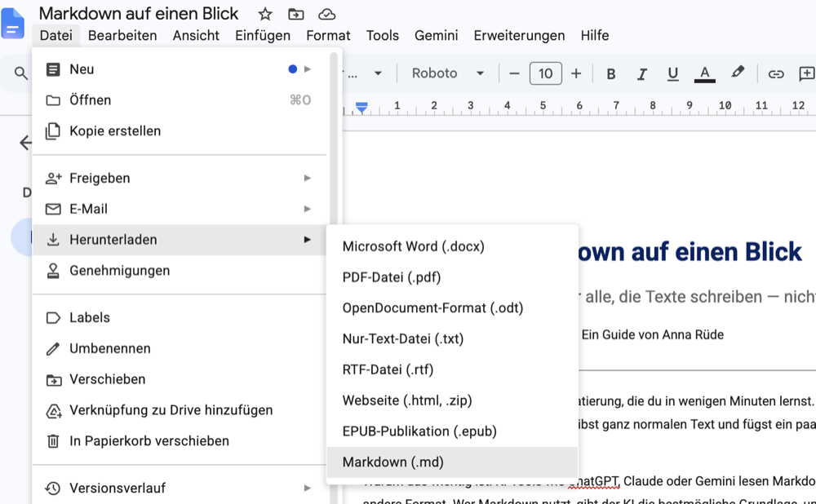This screenshot has width=816, height=504.
Task: Click the document title Markdown auf einen Blick
Action: click(139, 14)
